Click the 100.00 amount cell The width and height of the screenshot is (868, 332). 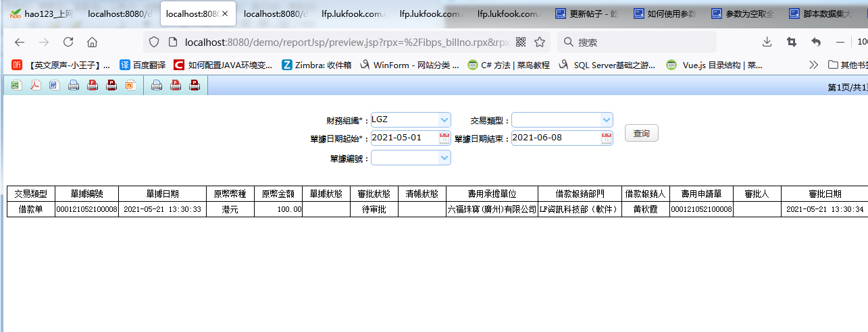point(278,209)
